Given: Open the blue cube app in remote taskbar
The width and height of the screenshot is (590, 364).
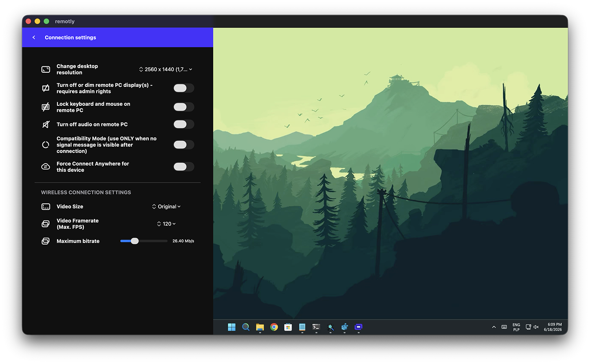Looking at the screenshot, I should click(x=345, y=327).
